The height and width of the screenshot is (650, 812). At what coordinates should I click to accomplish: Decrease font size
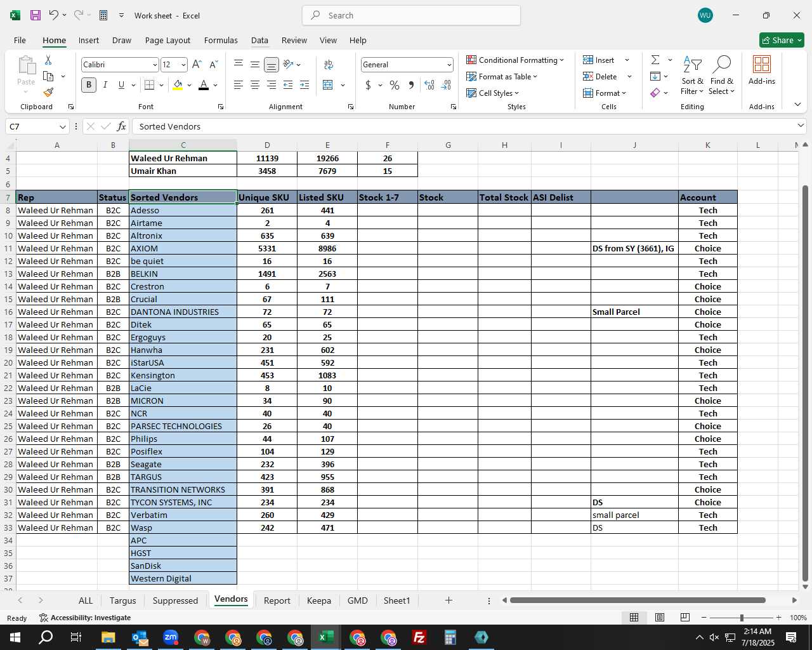213,64
